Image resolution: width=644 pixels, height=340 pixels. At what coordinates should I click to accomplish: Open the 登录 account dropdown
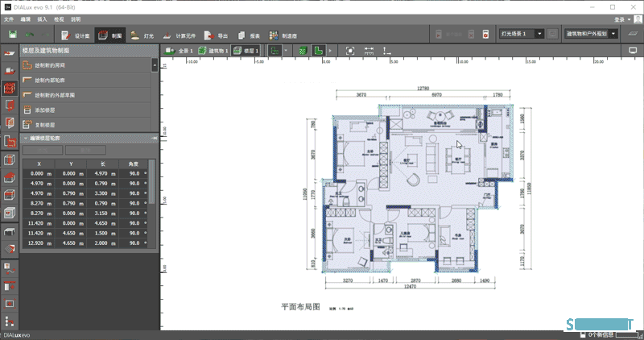click(621, 19)
